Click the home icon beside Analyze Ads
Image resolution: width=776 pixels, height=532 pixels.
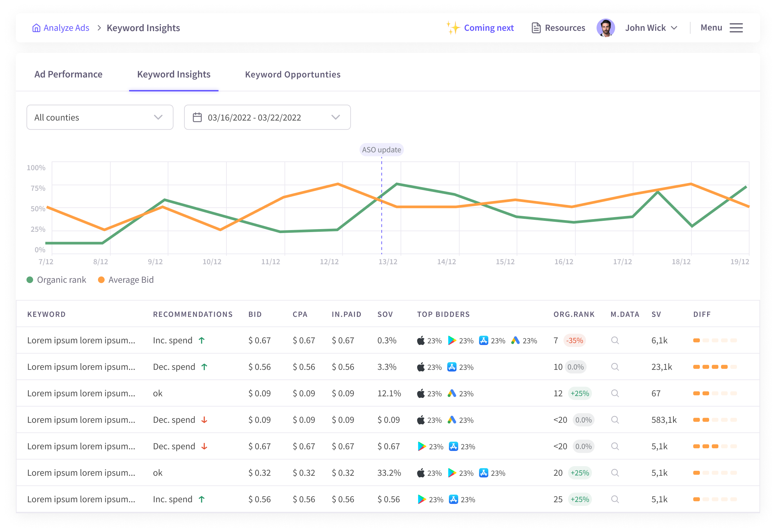pos(36,28)
